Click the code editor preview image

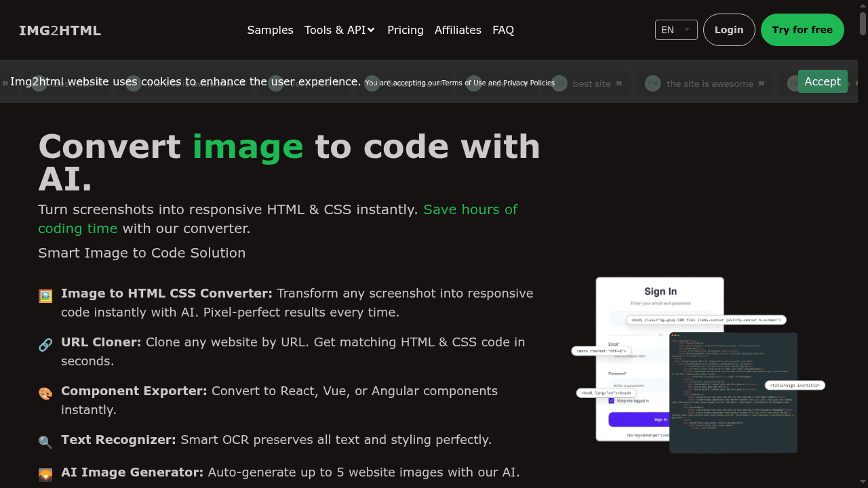coord(734,392)
